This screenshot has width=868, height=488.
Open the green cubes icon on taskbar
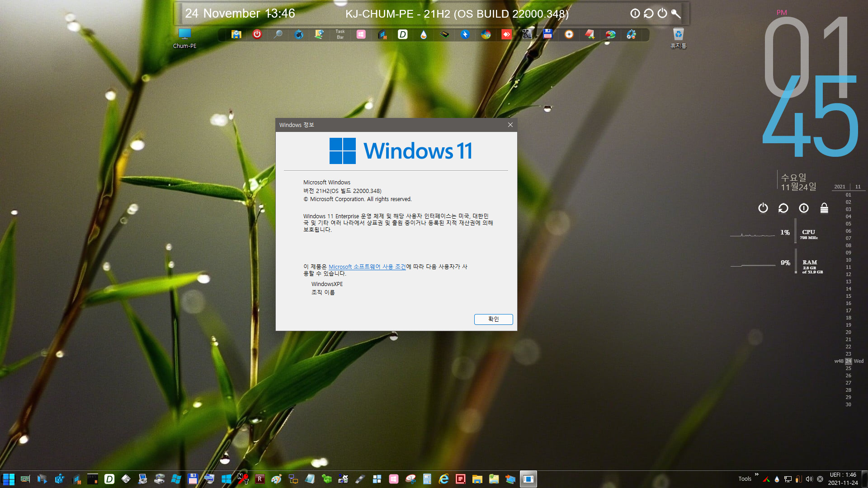327,479
